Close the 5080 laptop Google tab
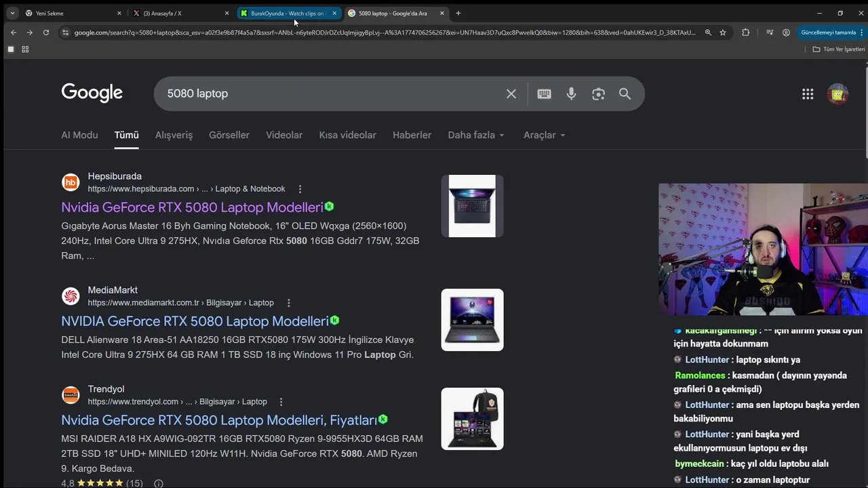This screenshot has height=488, width=868. pyautogui.click(x=442, y=13)
